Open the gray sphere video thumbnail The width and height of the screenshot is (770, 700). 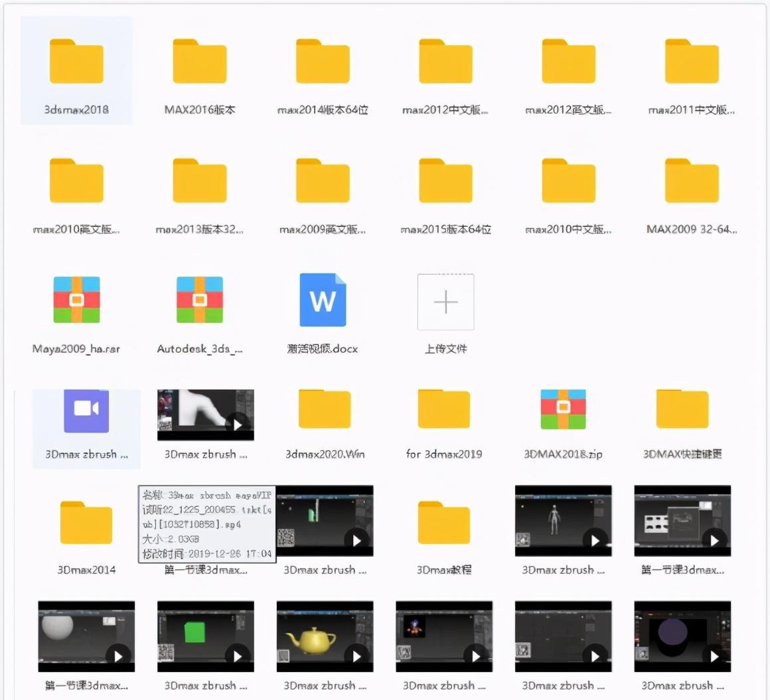click(86, 637)
